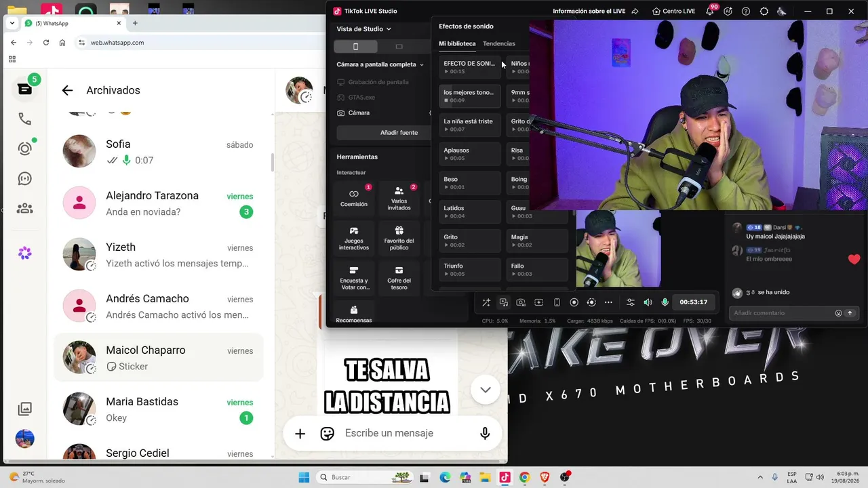Switch to portrait phone layout in Studio view
Viewport: 868px width, 488px height.
[x=355, y=47]
